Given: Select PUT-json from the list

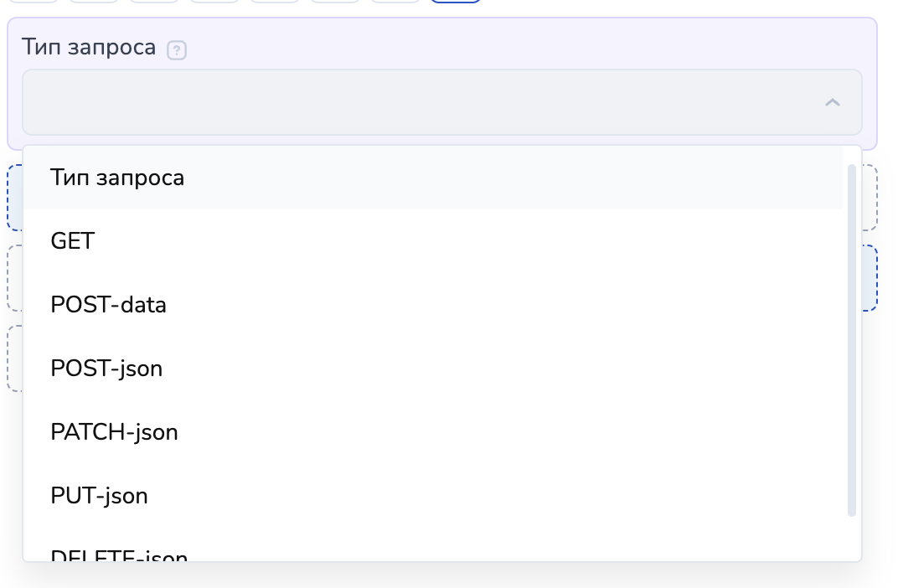Looking at the screenshot, I should (100, 496).
